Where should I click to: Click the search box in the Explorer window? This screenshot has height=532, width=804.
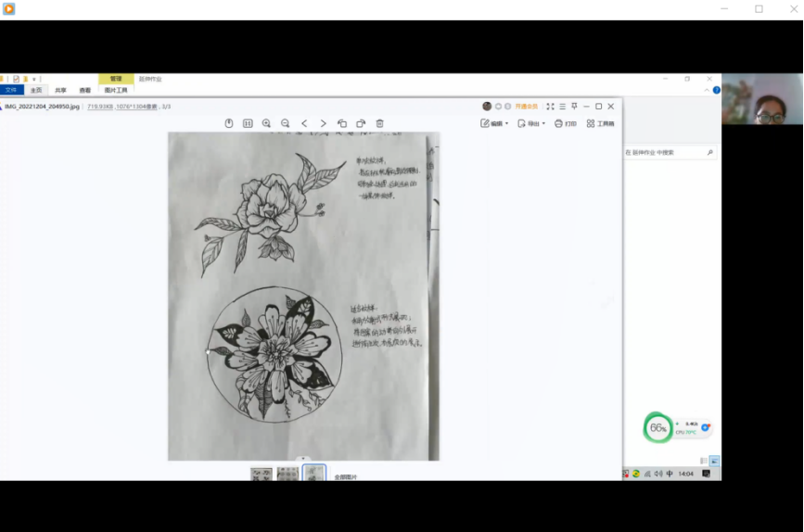click(x=664, y=152)
